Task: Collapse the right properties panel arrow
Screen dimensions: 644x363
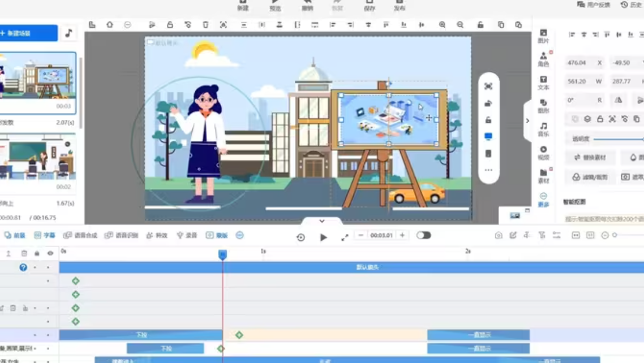Action: tap(527, 121)
